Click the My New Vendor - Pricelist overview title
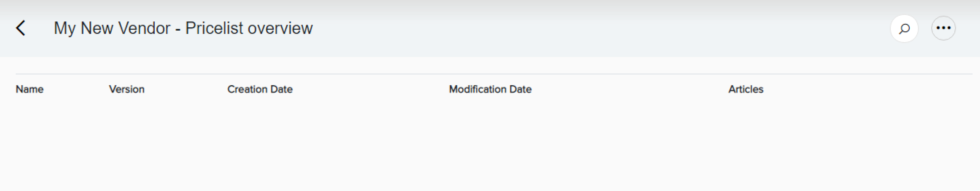 (183, 28)
